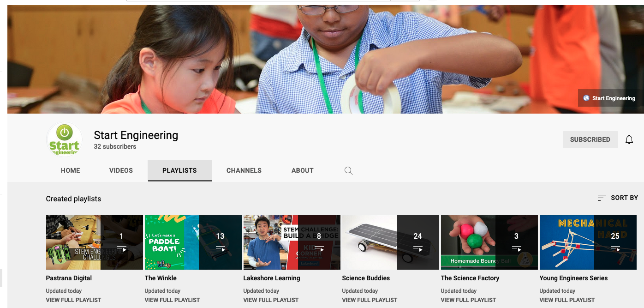The image size is (644, 308).
Task: Click the globe icon in banner link
Action: coord(586,98)
